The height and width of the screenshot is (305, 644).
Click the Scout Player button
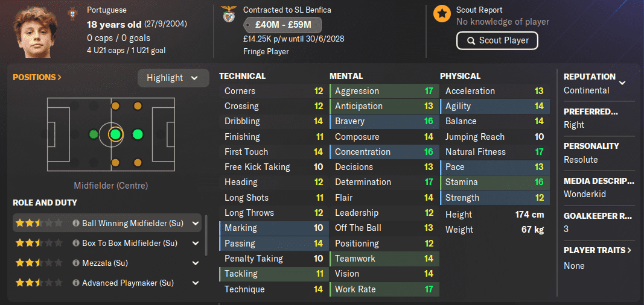pyautogui.click(x=497, y=40)
